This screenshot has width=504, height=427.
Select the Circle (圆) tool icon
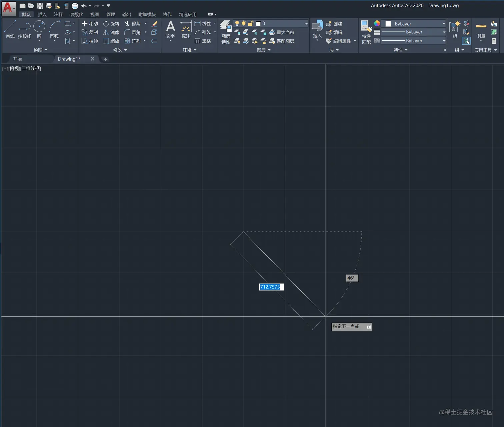coord(39,26)
